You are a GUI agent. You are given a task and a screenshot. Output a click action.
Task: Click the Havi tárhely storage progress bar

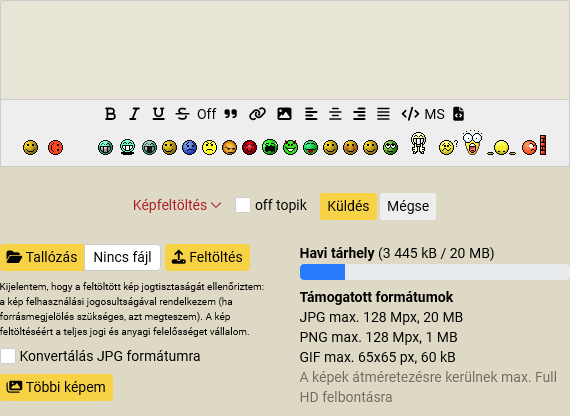[x=435, y=272]
